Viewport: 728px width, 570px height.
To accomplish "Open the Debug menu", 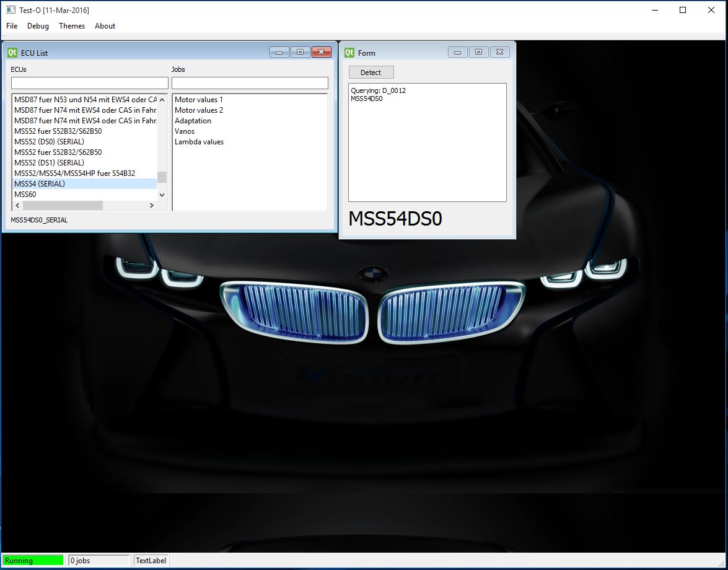I will (x=38, y=26).
